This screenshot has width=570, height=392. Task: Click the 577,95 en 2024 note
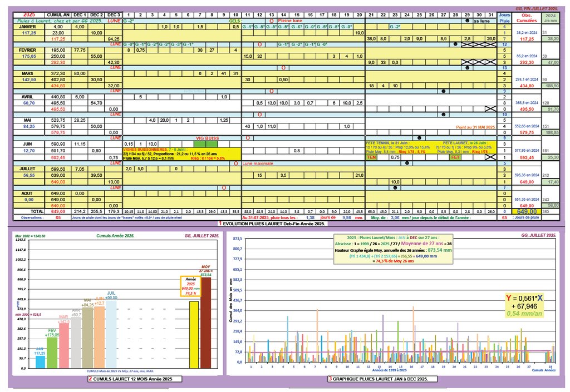[x=527, y=151]
